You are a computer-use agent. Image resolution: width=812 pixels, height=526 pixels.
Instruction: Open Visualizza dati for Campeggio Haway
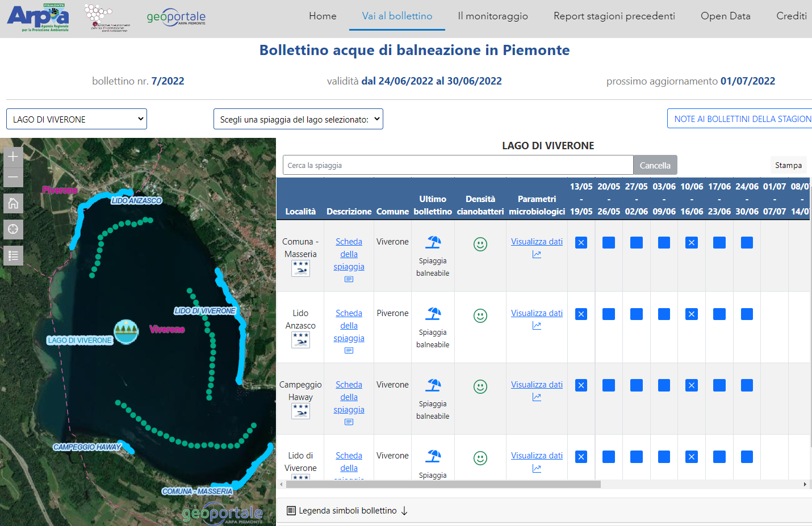tap(537, 385)
